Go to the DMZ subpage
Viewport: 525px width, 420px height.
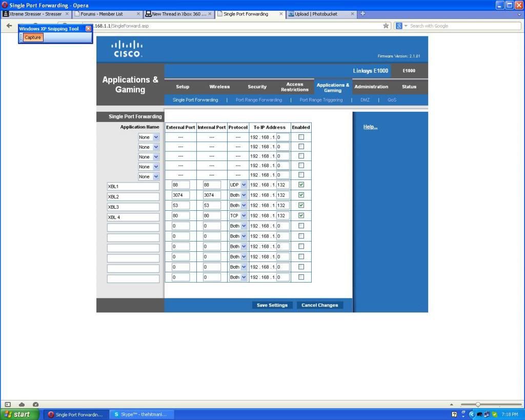(365, 100)
